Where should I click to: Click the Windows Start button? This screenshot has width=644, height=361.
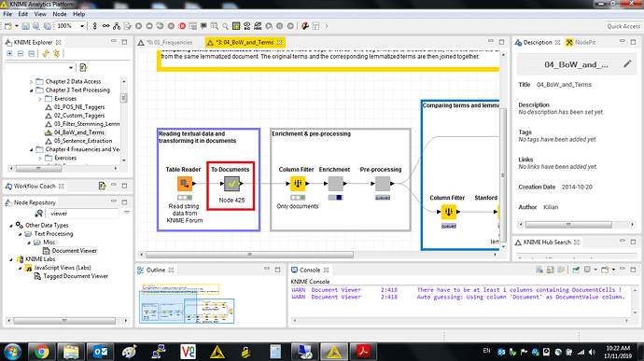12,352
